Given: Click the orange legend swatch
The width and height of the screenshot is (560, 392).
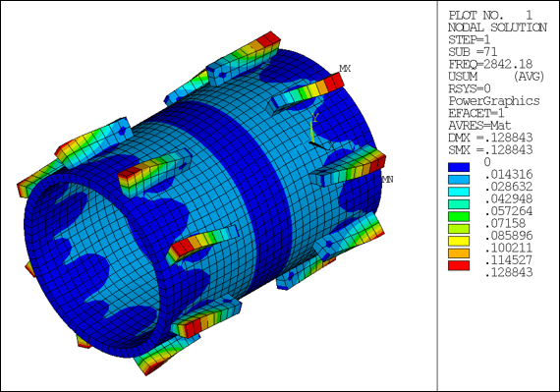Looking at the screenshot, I should (x=459, y=253).
